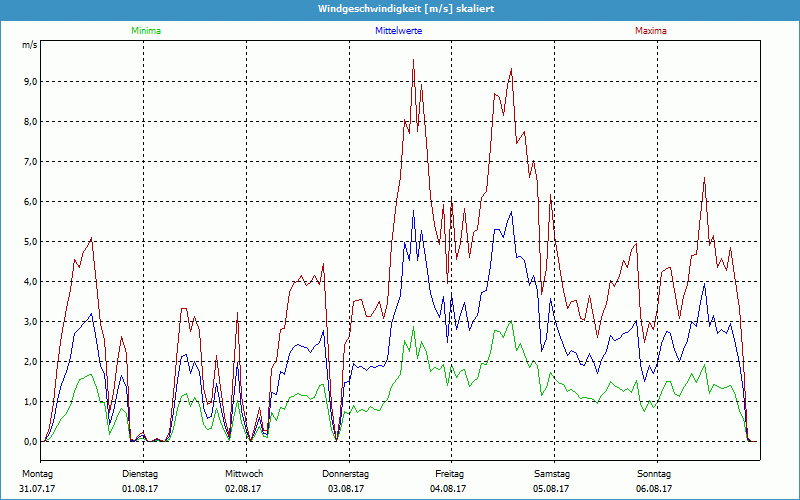Click the 9,0 y-axis value
800x500 pixels.
tap(31, 82)
